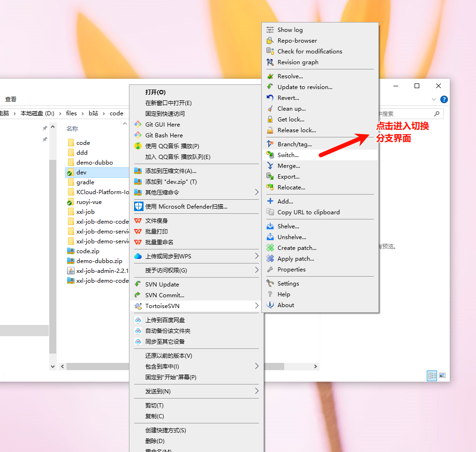Expand the 其他压缩命令 submenu arrow
This screenshot has height=452, width=476.
pos(257,192)
